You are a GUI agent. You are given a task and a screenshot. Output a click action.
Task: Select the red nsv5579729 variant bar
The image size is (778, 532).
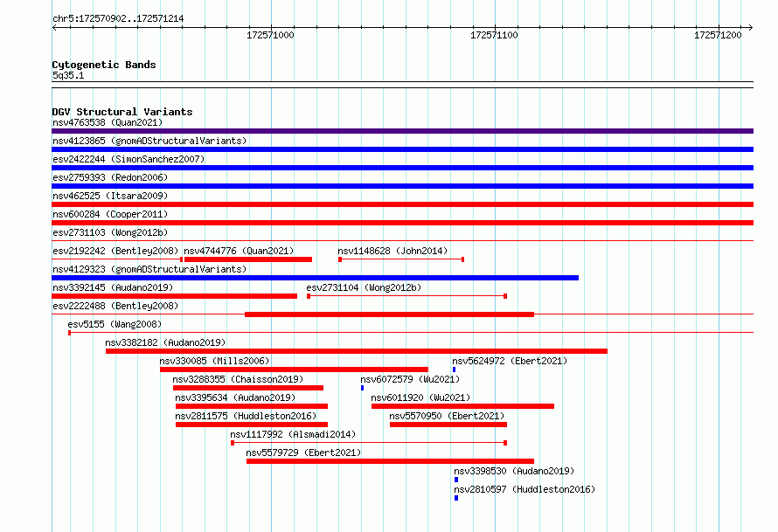click(390, 461)
